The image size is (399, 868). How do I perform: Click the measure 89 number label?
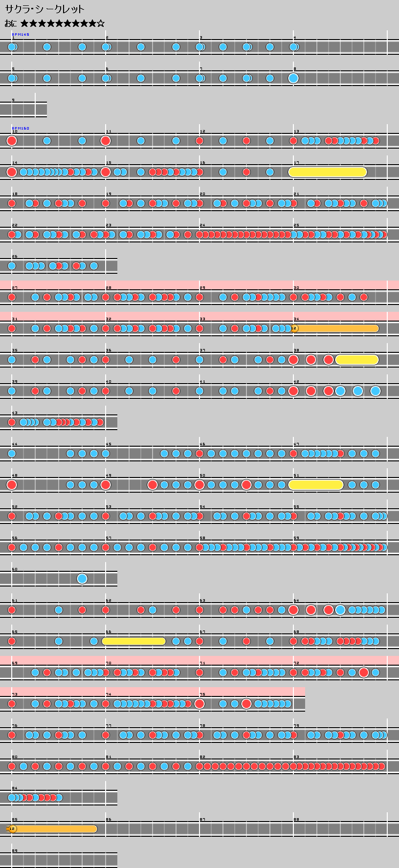[x=15, y=851]
